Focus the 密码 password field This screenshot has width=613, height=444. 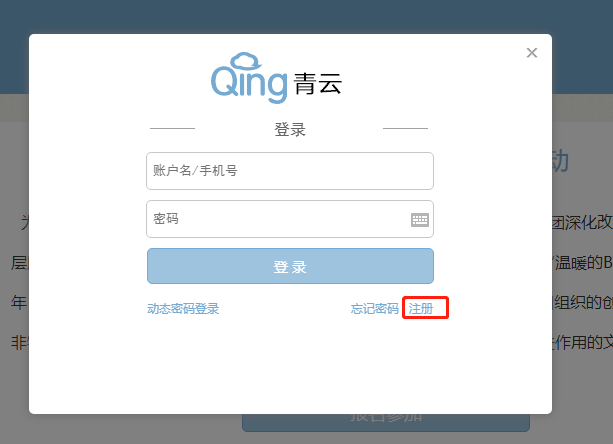click(290, 219)
